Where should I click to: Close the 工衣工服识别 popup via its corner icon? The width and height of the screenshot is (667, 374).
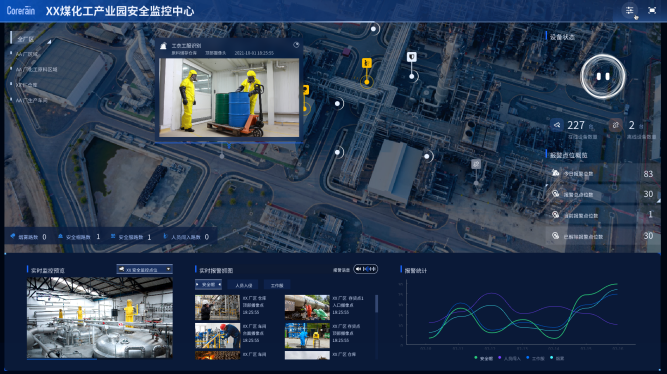296,45
